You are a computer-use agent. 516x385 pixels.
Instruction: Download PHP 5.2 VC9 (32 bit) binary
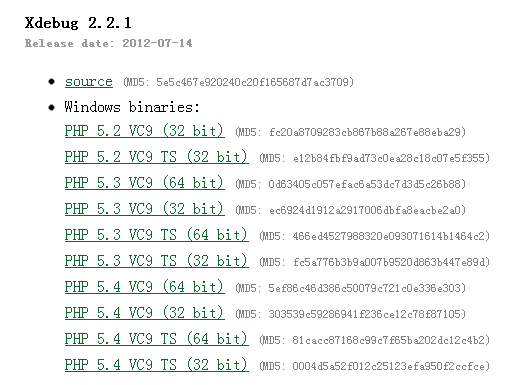[x=145, y=131]
